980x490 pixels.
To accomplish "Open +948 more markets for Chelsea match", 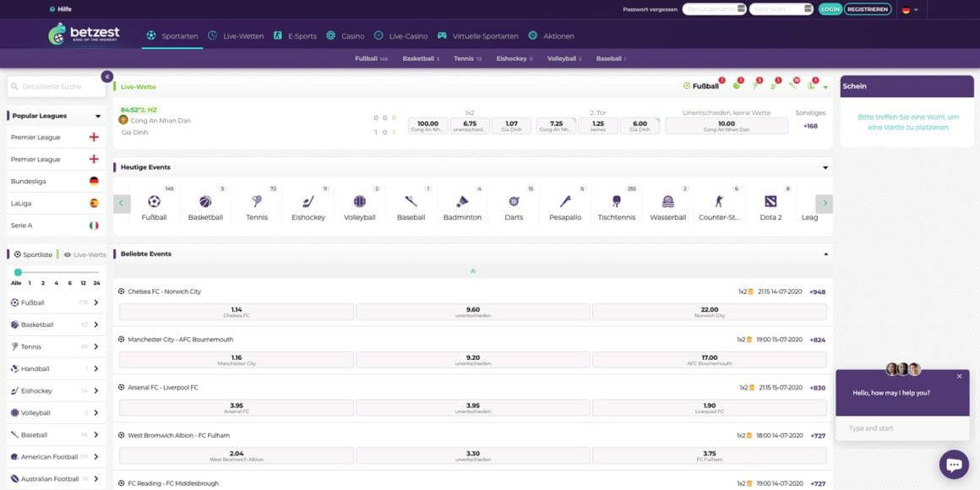I will 817,291.
